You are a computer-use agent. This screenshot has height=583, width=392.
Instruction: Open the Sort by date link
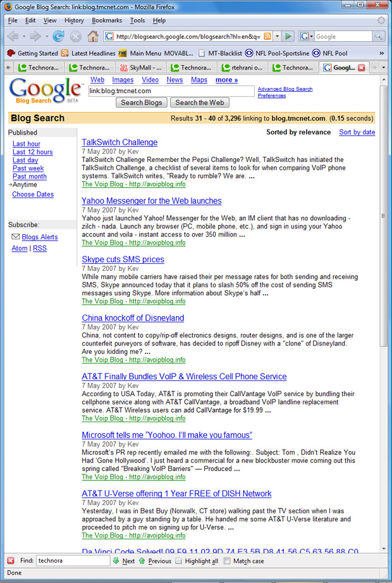(x=357, y=132)
